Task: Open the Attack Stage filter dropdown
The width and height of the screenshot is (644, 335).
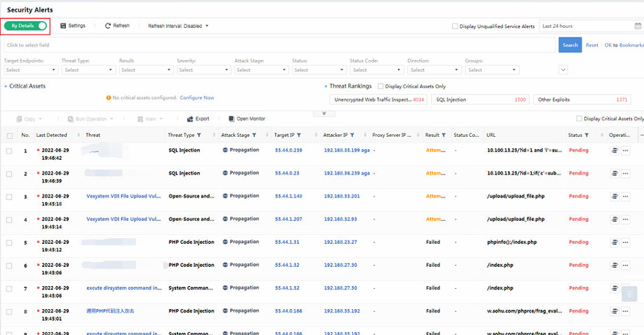Action: (x=261, y=69)
